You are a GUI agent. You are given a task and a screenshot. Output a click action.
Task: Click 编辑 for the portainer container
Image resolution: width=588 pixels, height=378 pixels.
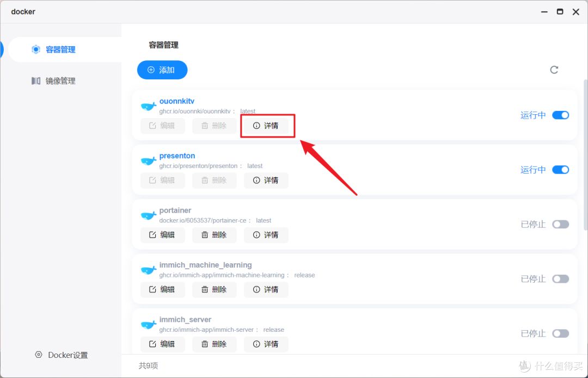pos(162,235)
